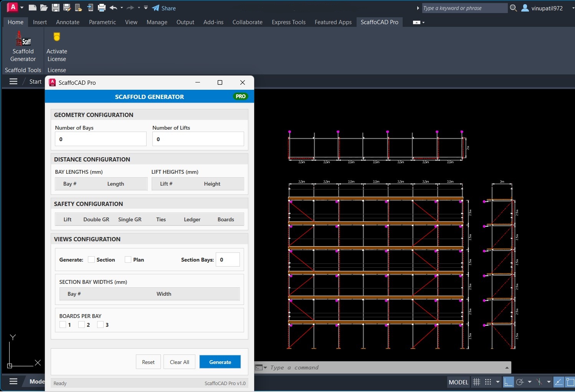Click the Number of Bays input field
575x392 pixels.
click(101, 139)
